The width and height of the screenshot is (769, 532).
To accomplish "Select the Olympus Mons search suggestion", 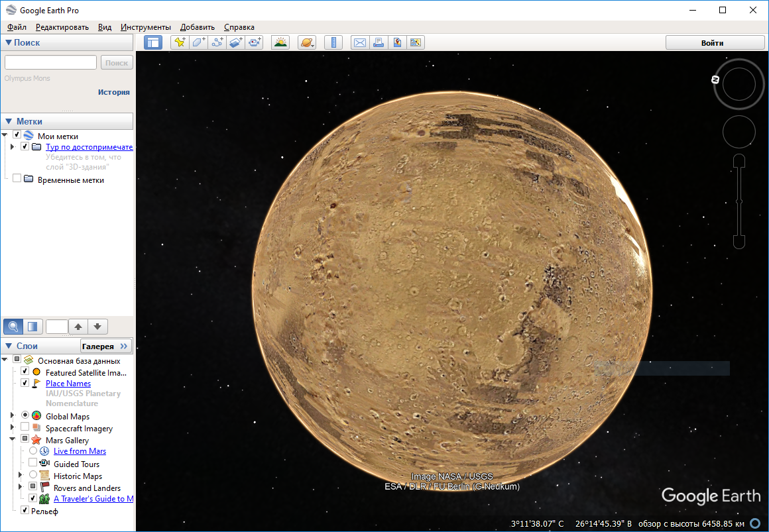I will [27, 78].
